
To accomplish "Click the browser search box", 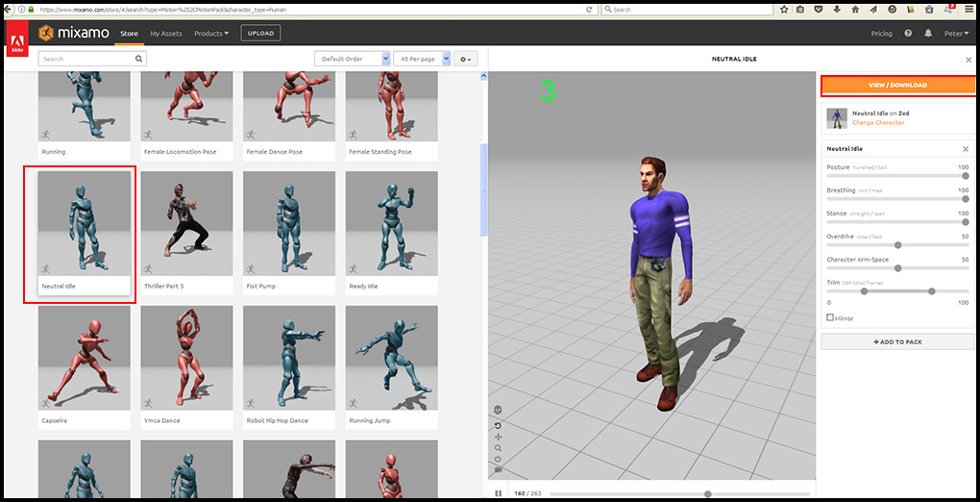I will pos(688,10).
